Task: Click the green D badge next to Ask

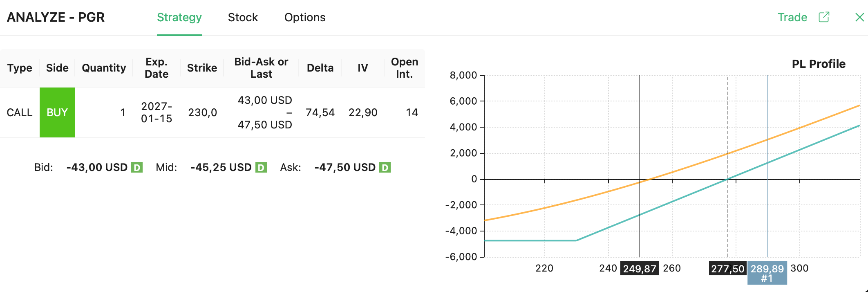Action: (385, 167)
